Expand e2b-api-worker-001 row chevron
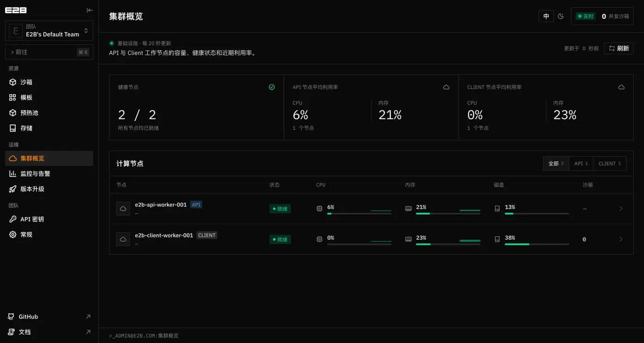 click(621, 209)
